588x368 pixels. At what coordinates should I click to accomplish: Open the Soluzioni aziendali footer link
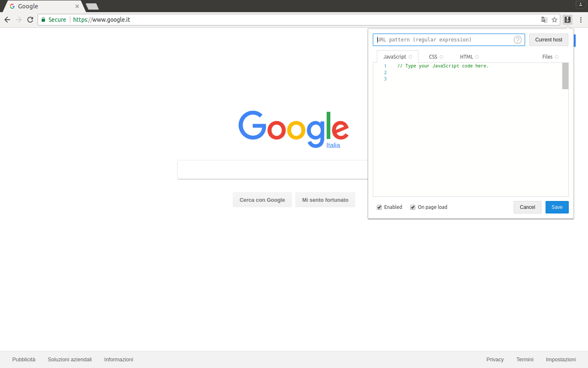pos(70,360)
